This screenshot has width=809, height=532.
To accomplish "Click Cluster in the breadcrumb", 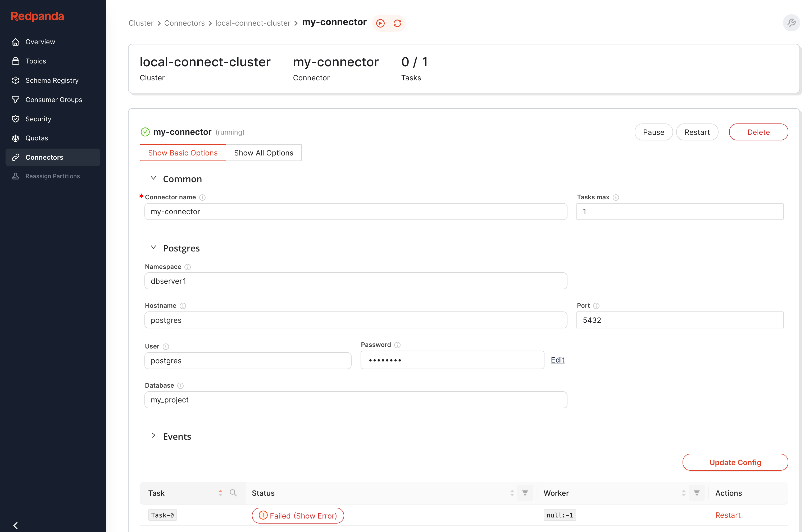I will tap(141, 23).
